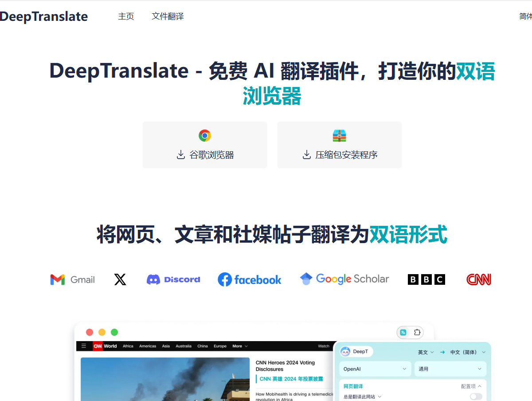Click the red CNN logo
This screenshot has width=532, height=401.
(x=479, y=279)
